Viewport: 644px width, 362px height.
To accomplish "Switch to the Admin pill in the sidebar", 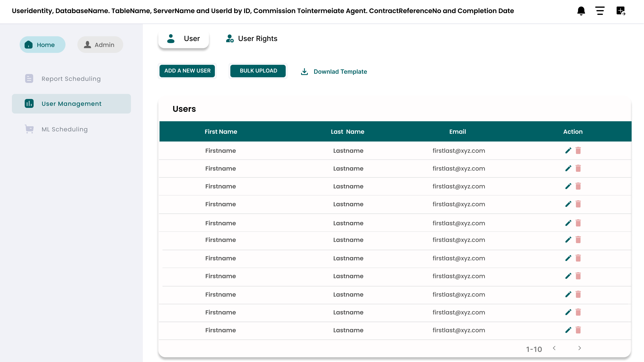I will click(100, 45).
